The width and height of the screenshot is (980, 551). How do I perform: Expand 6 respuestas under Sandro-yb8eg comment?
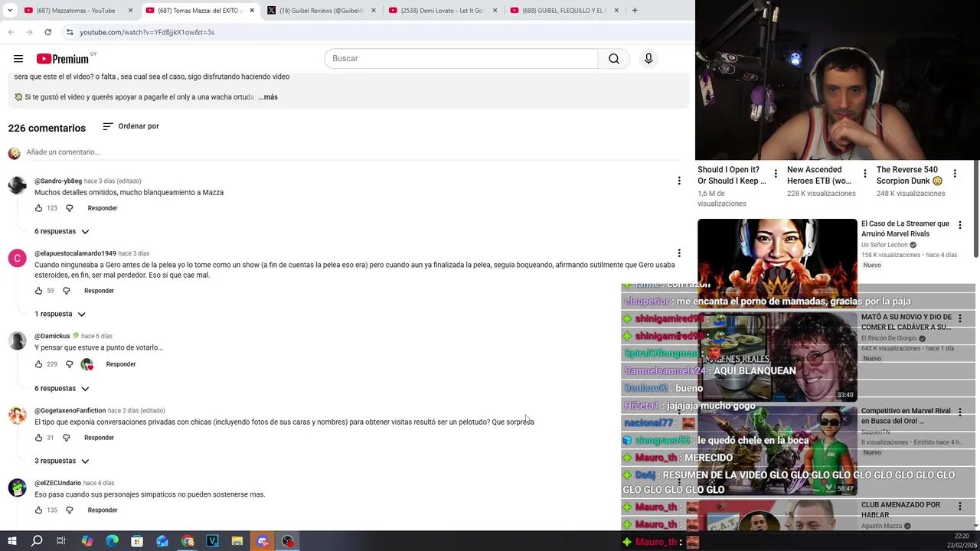(62, 231)
